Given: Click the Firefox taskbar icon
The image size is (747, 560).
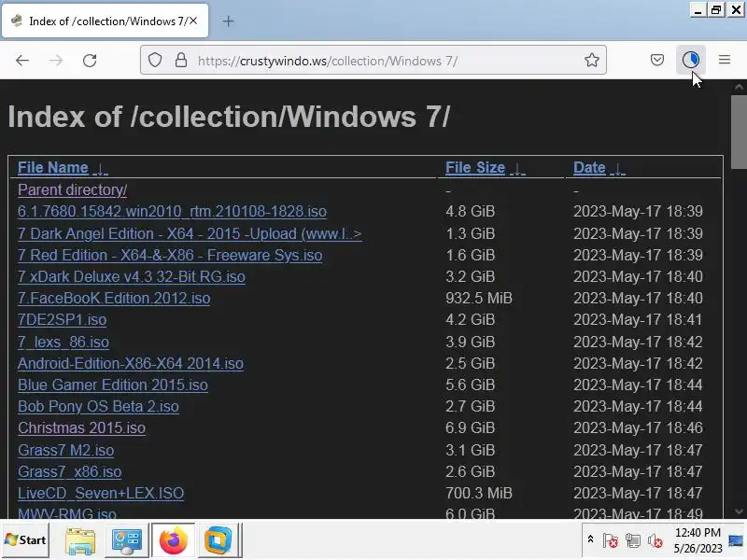Looking at the screenshot, I should 174,540.
